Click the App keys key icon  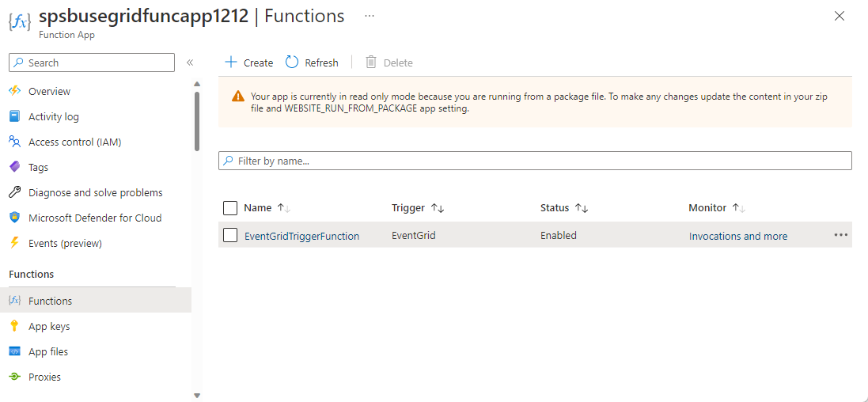point(14,326)
